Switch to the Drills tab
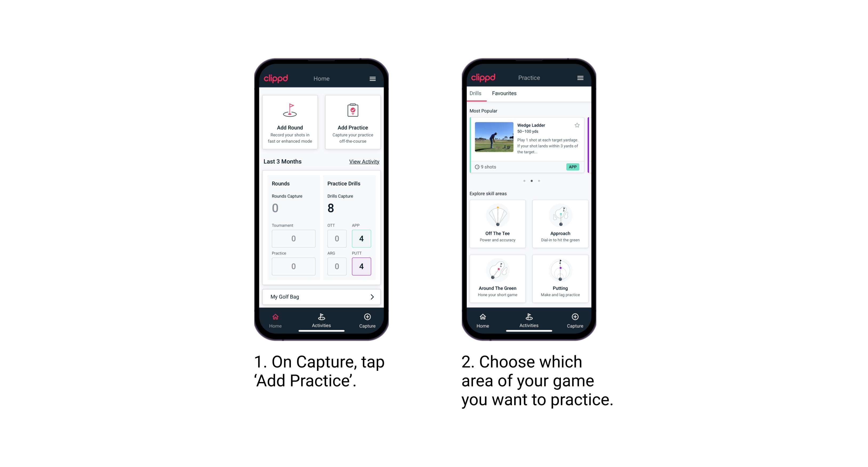 point(477,94)
